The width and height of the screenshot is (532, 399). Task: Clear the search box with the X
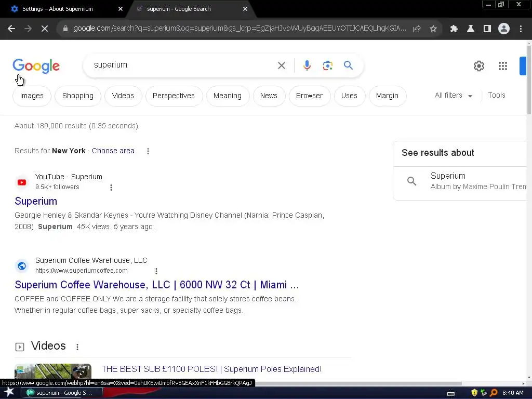click(x=281, y=65)
